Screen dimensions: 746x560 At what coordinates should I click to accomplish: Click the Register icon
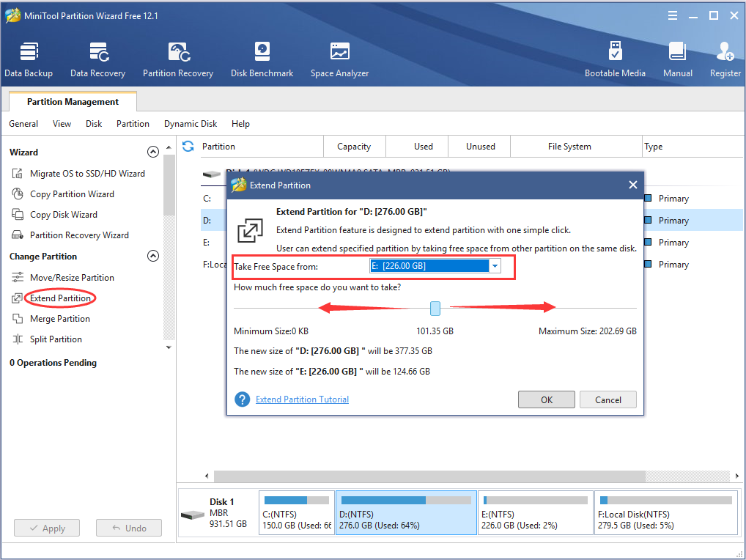click(x=725, y=52)
